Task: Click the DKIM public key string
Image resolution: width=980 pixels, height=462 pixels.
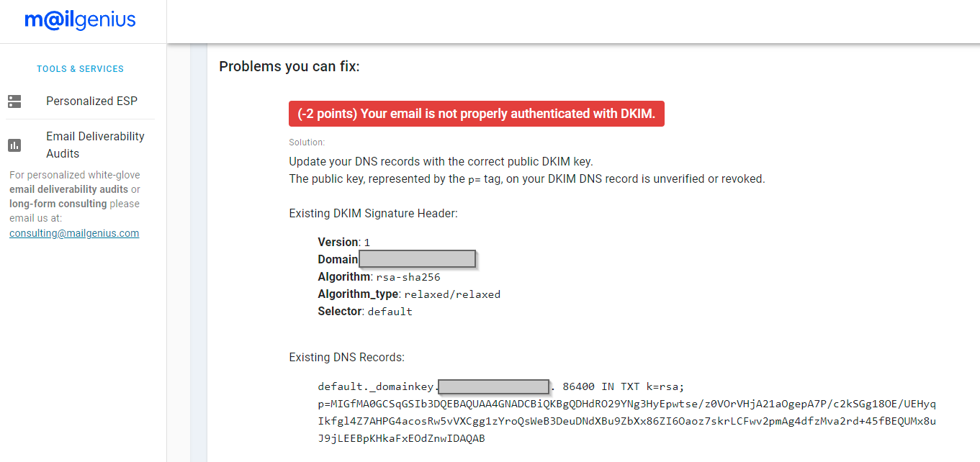Action: (626, 421)
